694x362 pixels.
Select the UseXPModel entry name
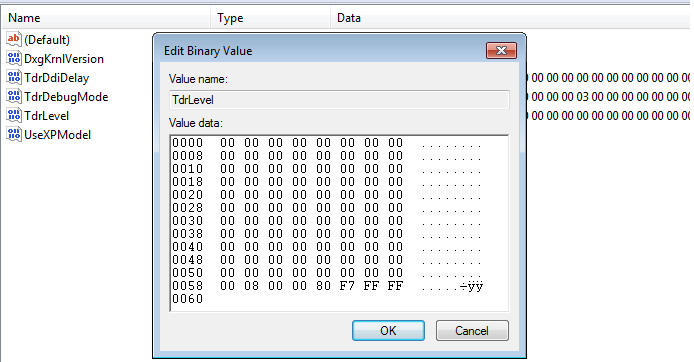pos(58,135)
